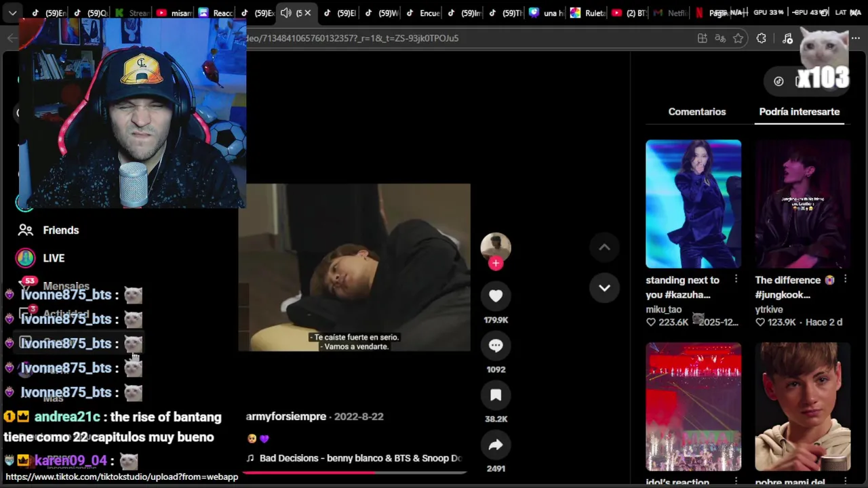
Task: Seek in the video progress bar
Action: pyautogui.click(x=354, y=472)
